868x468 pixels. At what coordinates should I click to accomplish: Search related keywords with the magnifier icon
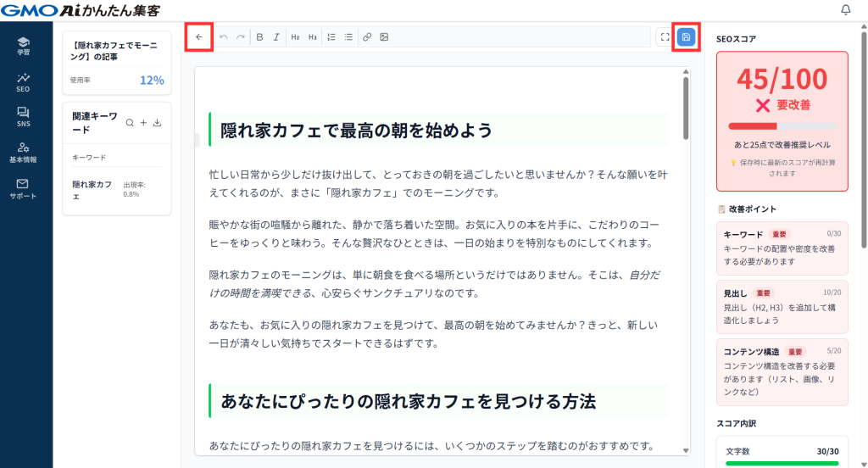click(x=130, y=123)
